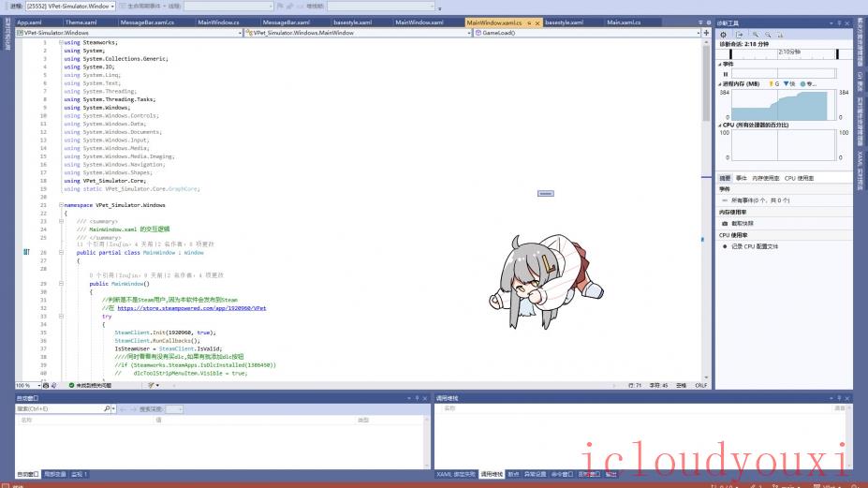This screenshot has height=488, width=868.
Task: Zoom out on diagnostic timeline
Action: [768, 35]
